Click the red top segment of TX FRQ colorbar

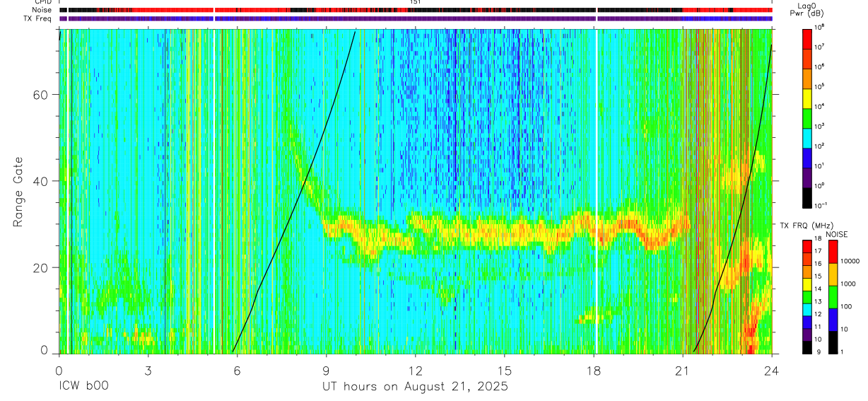tap(807, 246)
